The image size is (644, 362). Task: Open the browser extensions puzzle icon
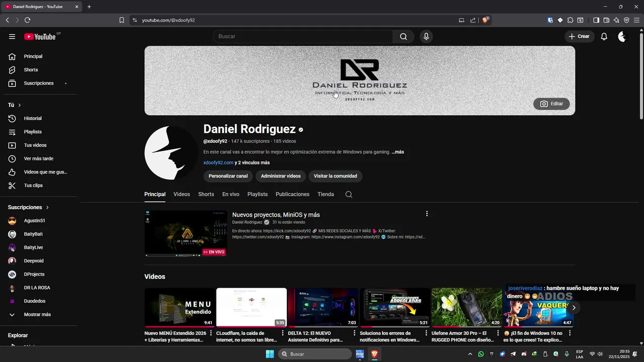point(570,20)
